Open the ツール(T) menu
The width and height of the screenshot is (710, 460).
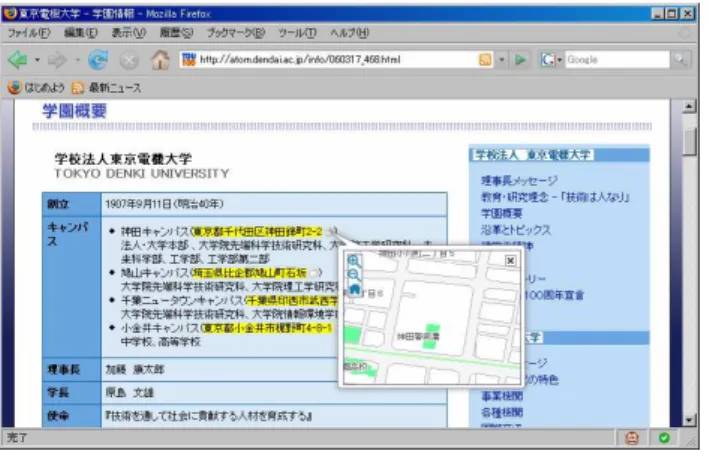click(x=297, y=33)
